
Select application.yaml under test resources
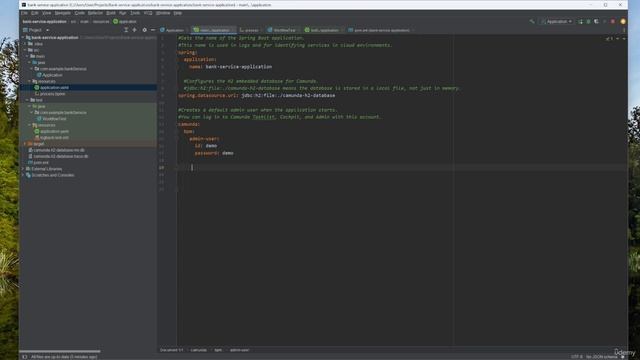coord(54,131)
